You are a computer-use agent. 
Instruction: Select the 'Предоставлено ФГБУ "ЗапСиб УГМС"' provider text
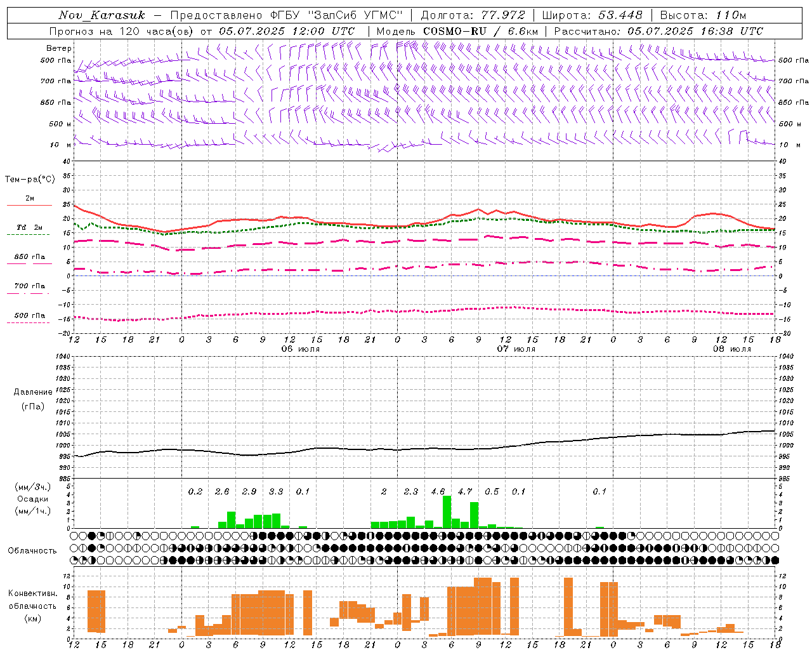point(286,15)
